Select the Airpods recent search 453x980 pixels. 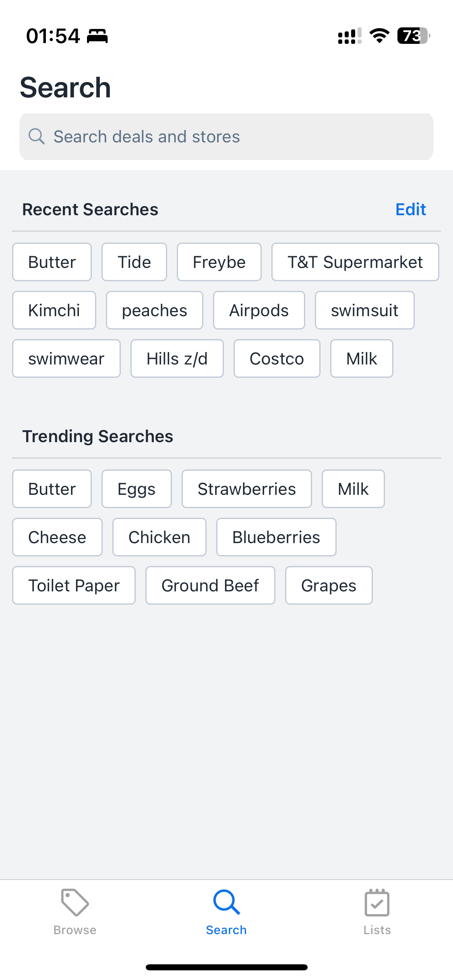coord(259,310)
